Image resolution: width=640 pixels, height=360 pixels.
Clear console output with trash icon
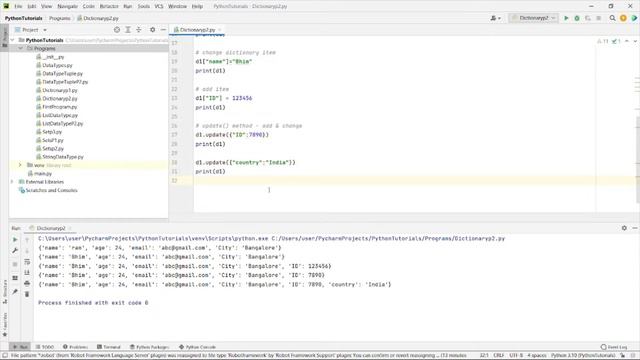(x=27, y=294)
